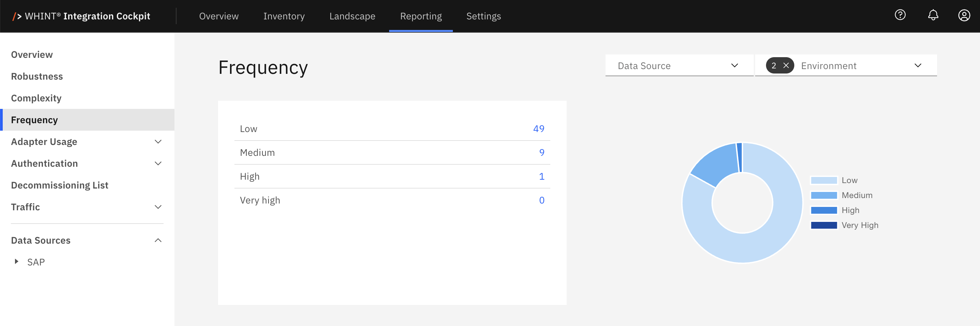Select the SAP data source
The width and height of the screenshot is (980, 326).
36,262
